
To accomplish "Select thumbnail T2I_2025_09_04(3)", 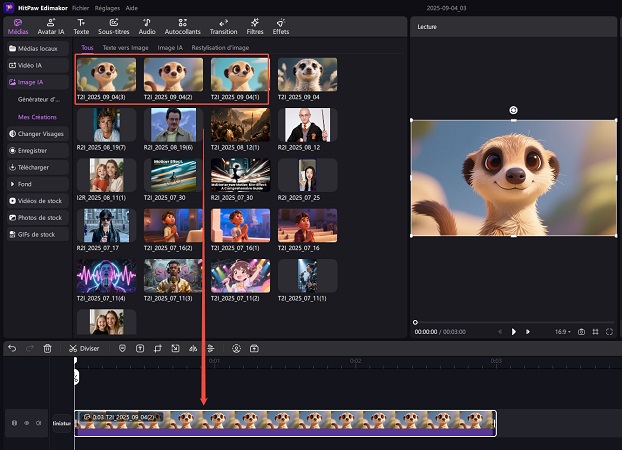I will click(106, 75).
